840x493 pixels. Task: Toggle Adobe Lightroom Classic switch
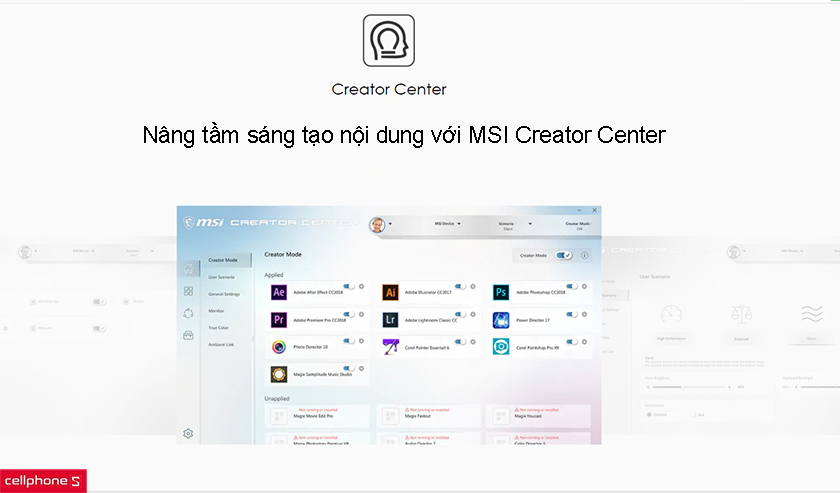(x=461, y=314)
